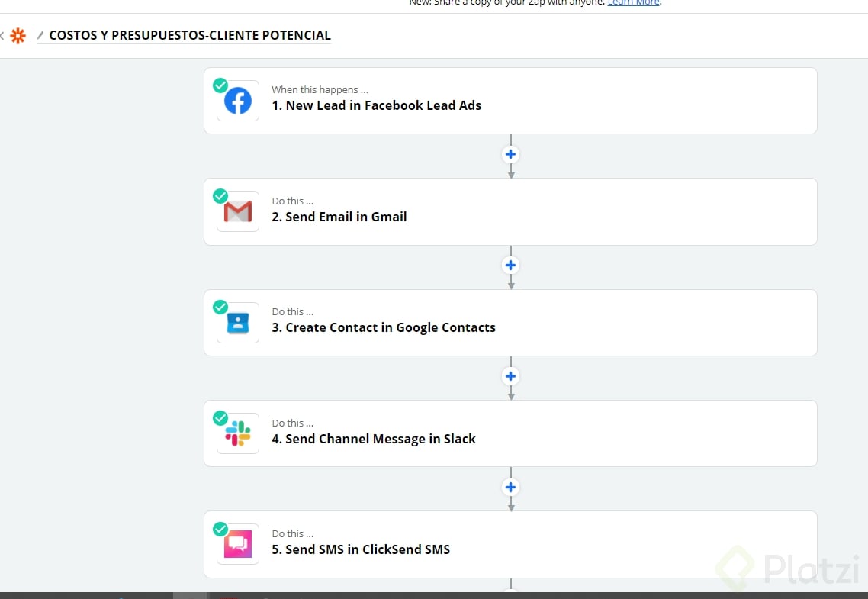Viewport: 868px width, 599px height.
Task: Click the Google Contacts icon
Action: [238, 323]
